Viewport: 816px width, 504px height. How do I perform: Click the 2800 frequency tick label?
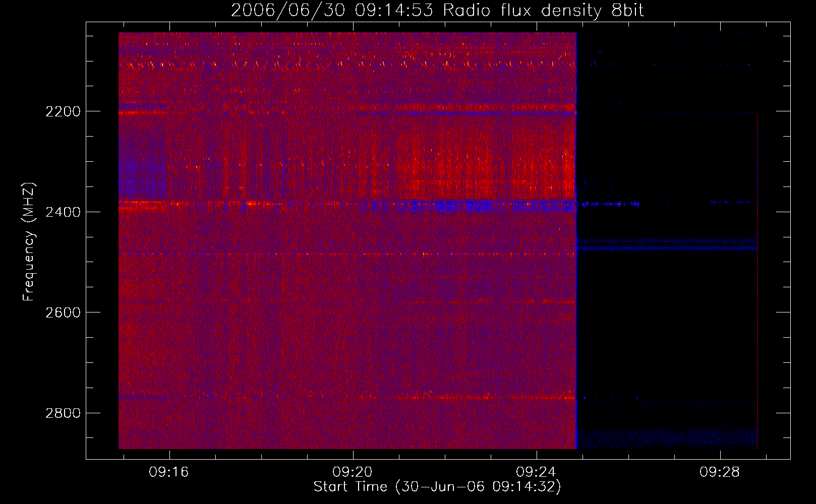[63, 413]
